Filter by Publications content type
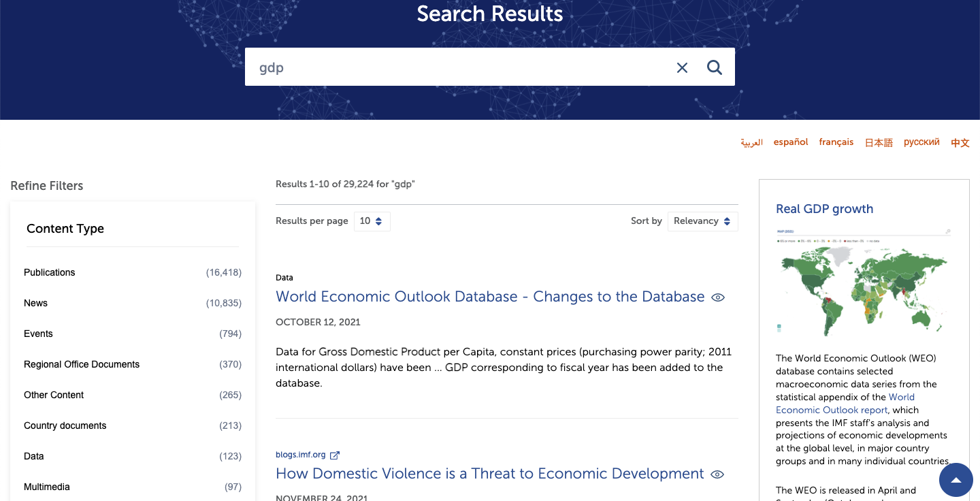This screenshot has width=980, height=501. (133, 272)
